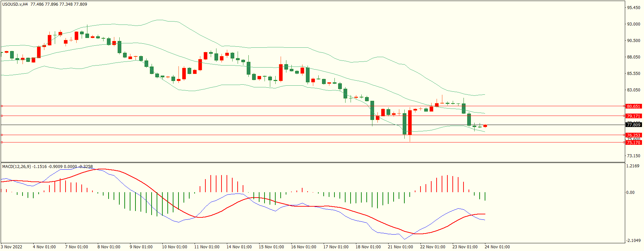This screenshot has height=251, width=644.
Task: Select the 76.253 red price level tag
Action: (633, 135)
